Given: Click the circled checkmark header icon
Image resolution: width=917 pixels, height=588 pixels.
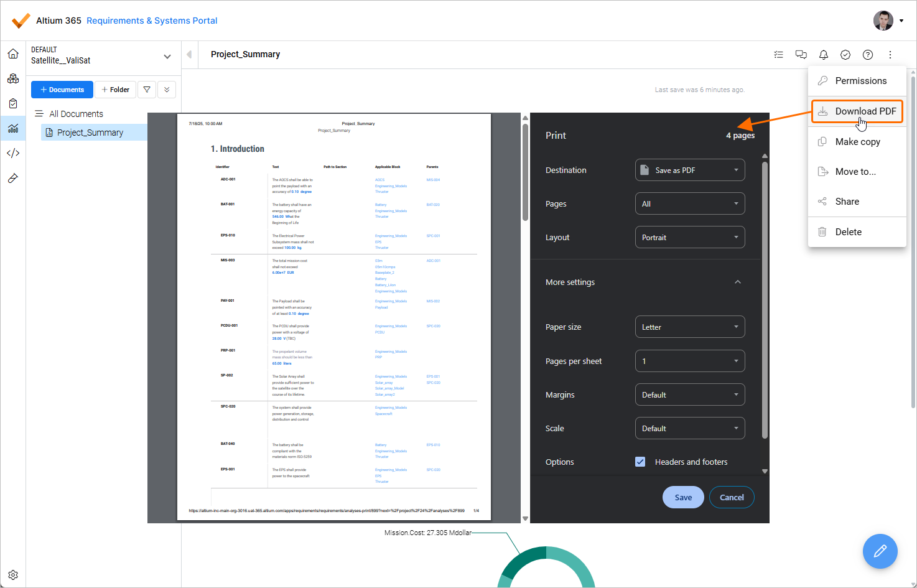Looking at the screenshot, I should 845,55.
